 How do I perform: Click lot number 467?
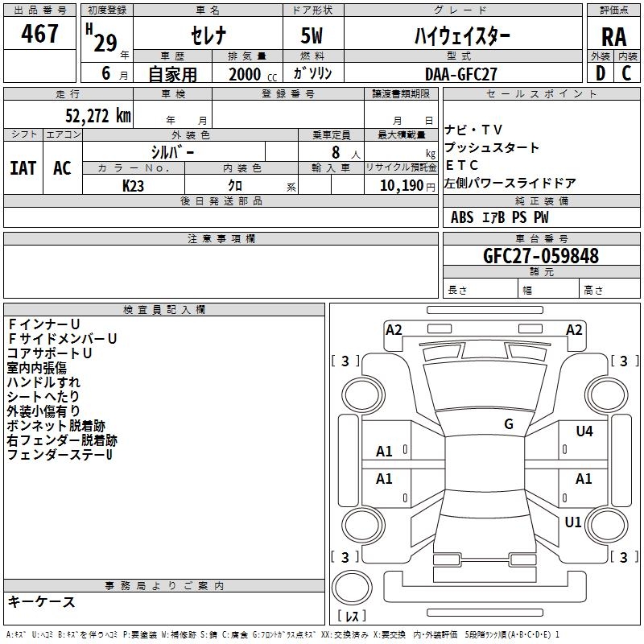(39, 33)
